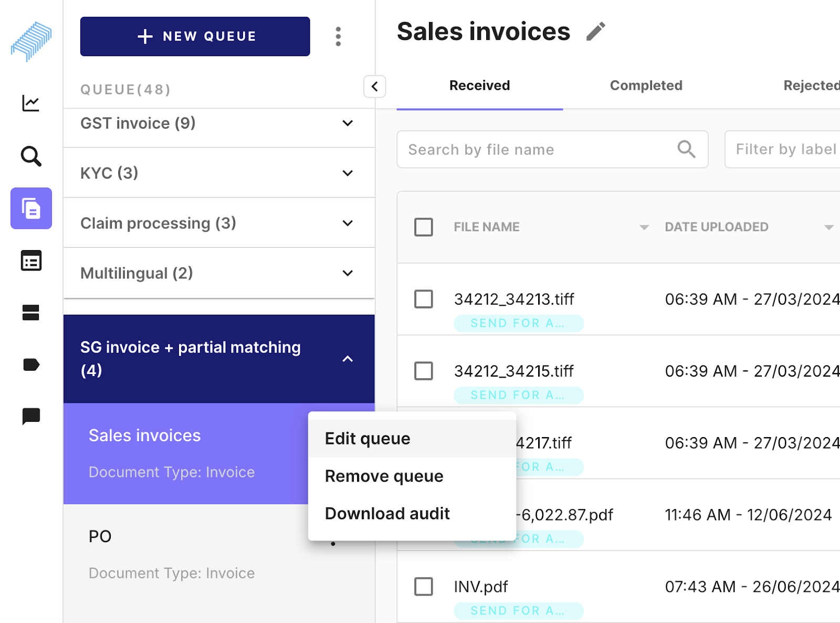Click Send For A… label under 34212_34213.tiff
Viewport: 840px width, 623px height.
click(x=519, y=323)
